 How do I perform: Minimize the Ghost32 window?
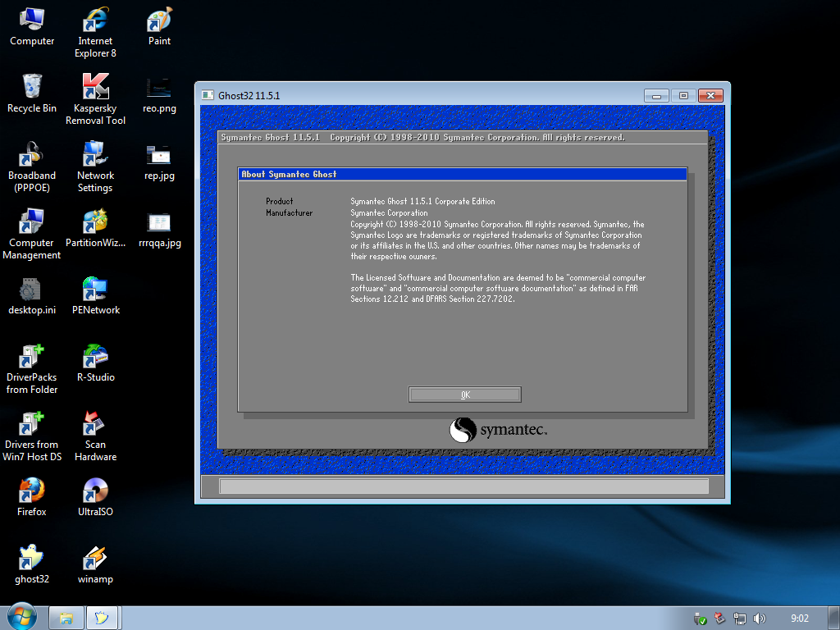pyautogui.click(x=656, y=95)
